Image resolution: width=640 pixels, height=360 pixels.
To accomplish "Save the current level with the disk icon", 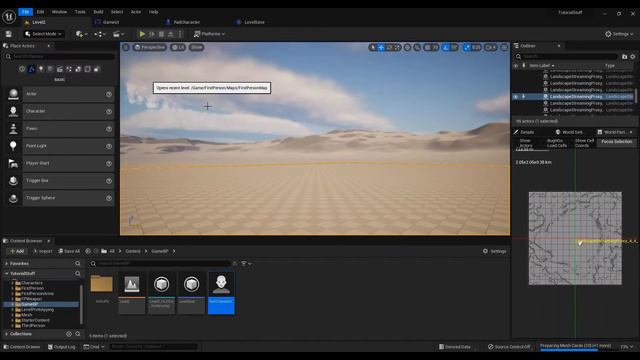I will [x=9, y=34].
